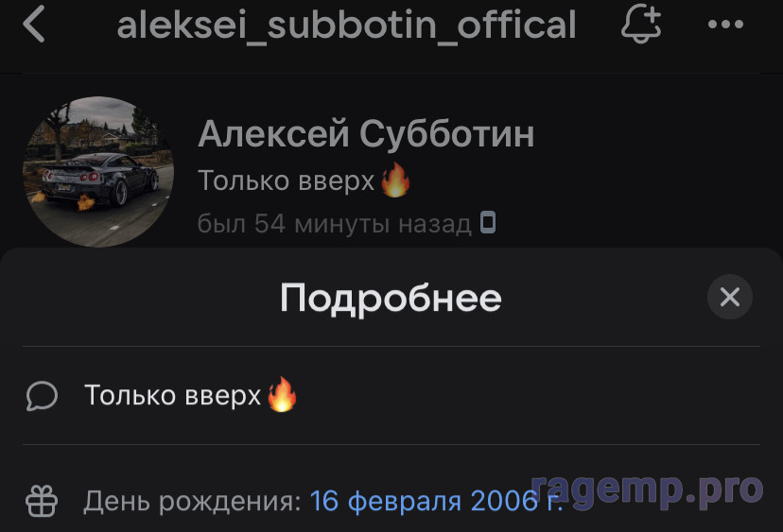The width and height of the screenshot is (783, 532).
Task: Tap the year 2006 in birthday
Action: pos(504,501)
